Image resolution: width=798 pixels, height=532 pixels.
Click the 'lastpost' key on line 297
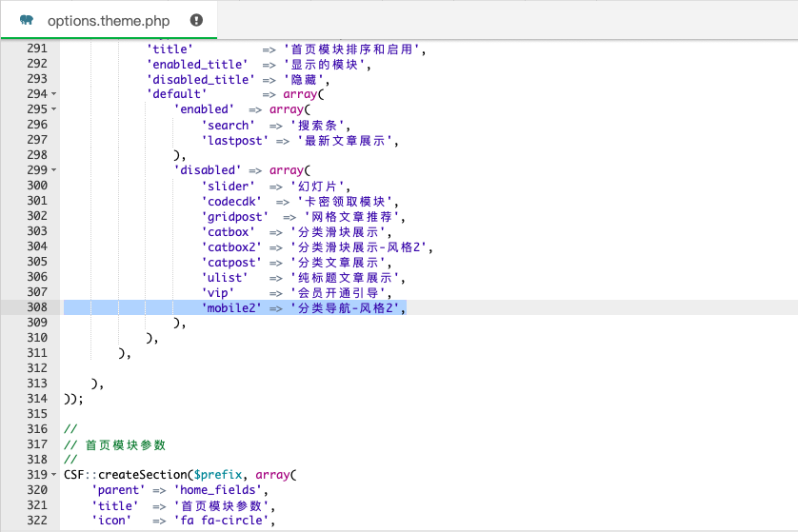(234, 140)
